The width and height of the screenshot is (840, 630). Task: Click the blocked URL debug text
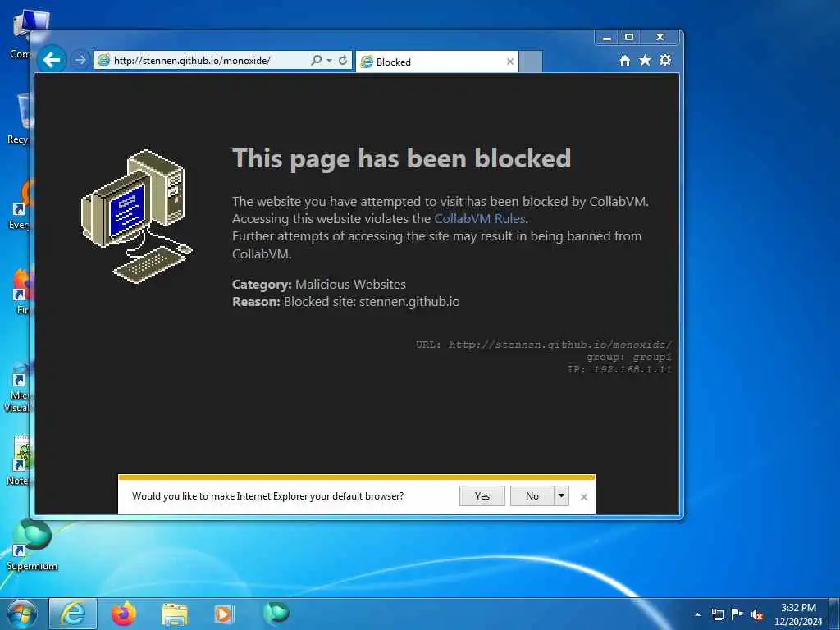tap(543, 345)
